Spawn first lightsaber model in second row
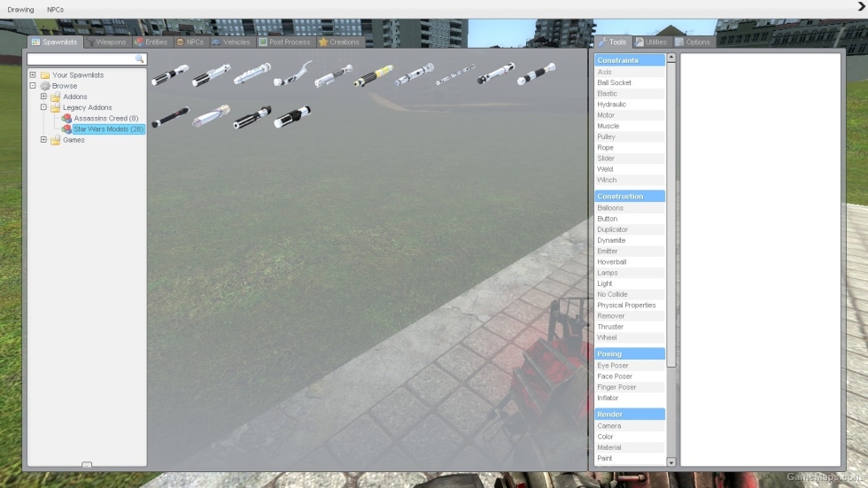The image size is (868, 488). point(170,117)
